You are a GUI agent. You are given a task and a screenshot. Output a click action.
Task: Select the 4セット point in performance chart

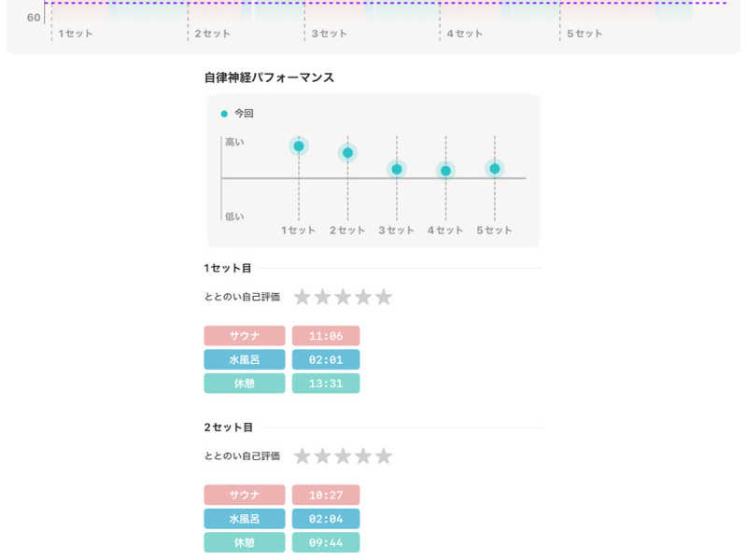click(x=445, y=171)
